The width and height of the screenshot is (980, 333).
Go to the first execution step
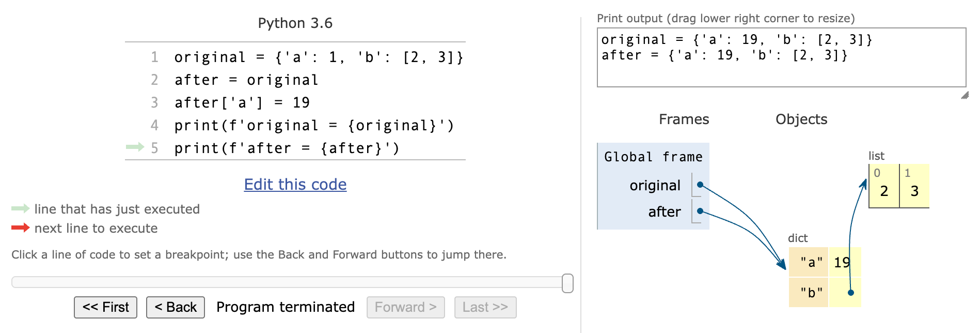click(x=105, y=307)
